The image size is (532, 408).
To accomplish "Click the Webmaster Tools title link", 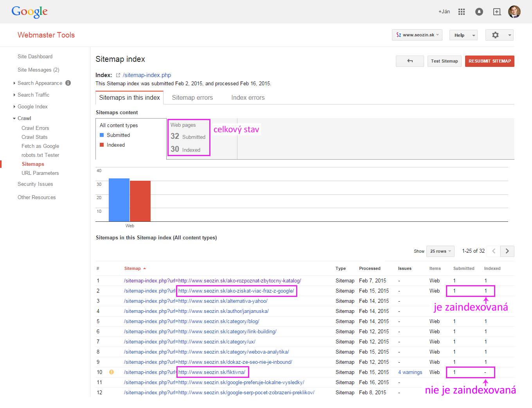I will click(46, 35).
